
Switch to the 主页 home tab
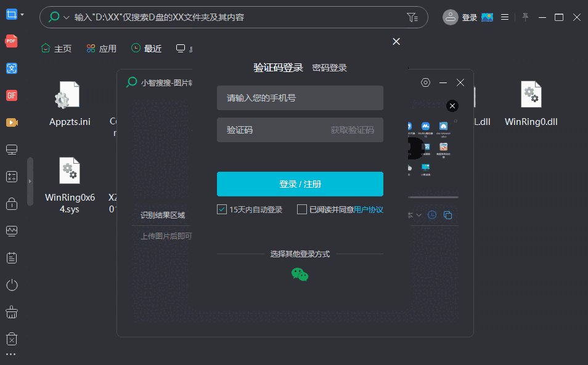(x=56, y=48)
